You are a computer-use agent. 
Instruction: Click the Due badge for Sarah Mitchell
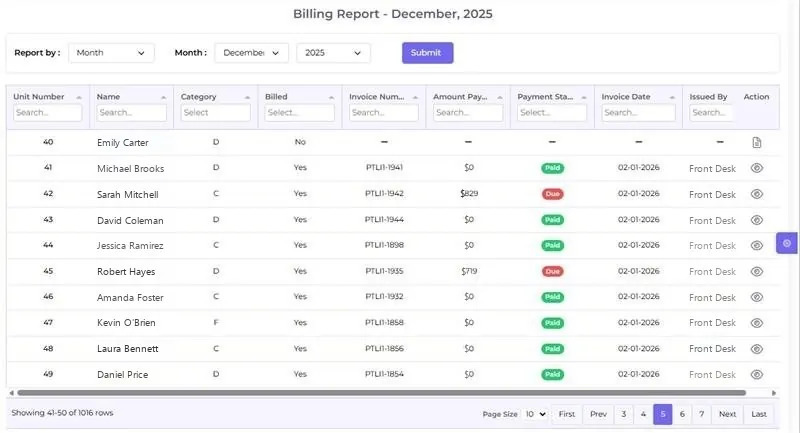(553, 194)
